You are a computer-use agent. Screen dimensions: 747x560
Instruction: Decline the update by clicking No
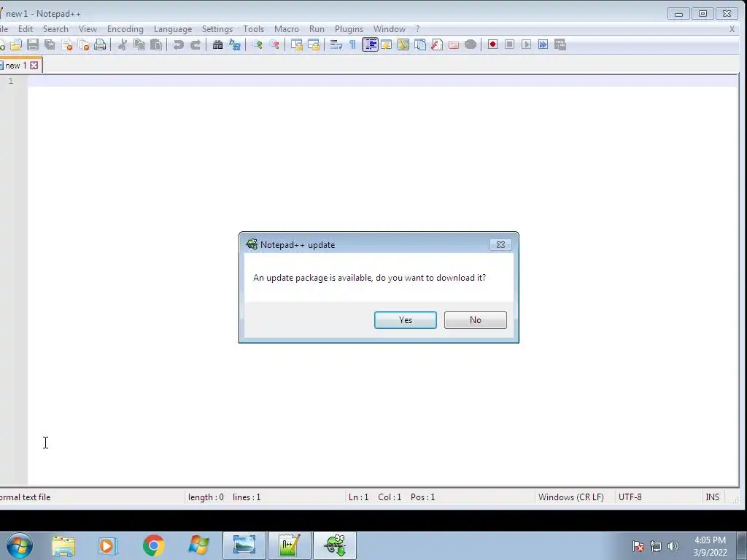[476, 320]
